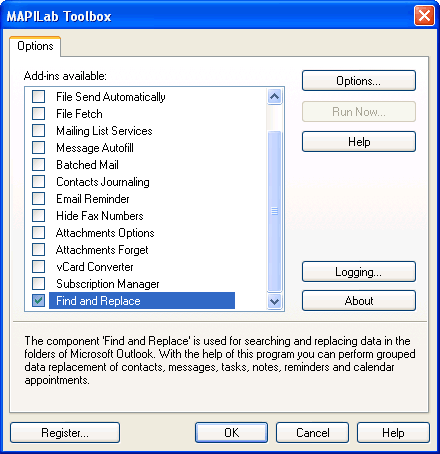440x454 pixels.
Task: Select Mailing List Services in the list
Action: tap(104, 131)
